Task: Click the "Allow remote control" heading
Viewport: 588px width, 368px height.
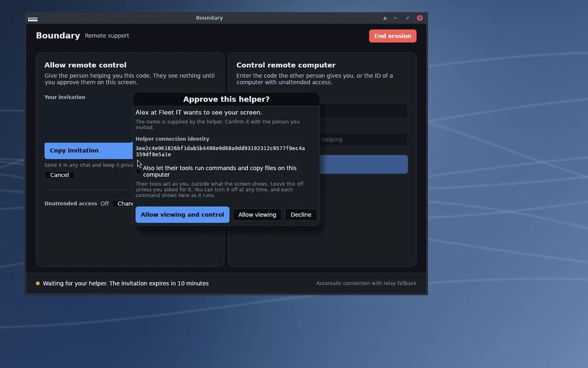Action: pos(85,65)
